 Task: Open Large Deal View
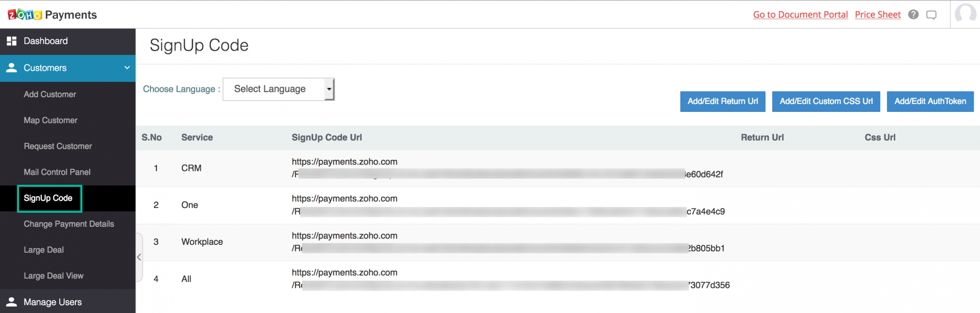pyautogui.click(x=53, y=276)
